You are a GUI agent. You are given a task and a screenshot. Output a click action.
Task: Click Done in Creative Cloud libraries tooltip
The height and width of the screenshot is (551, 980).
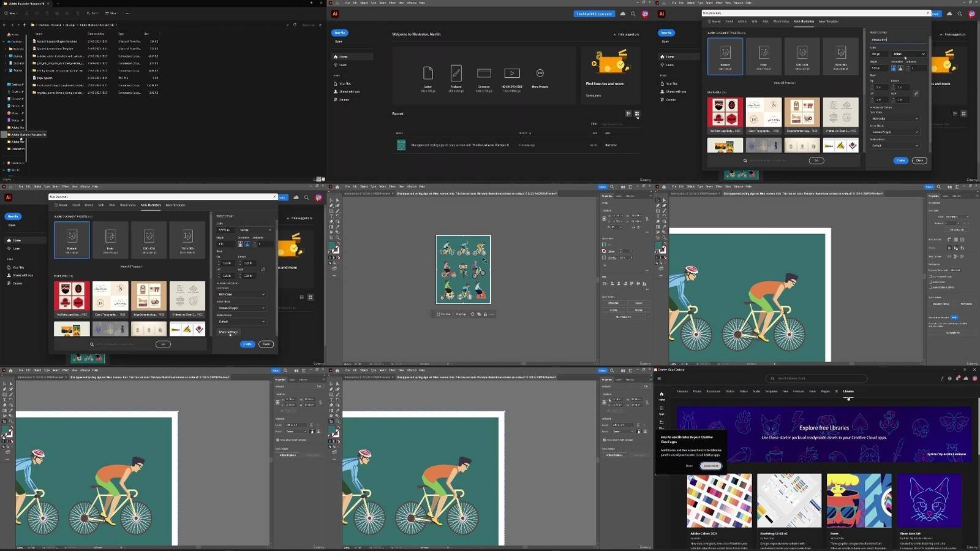pyautogui.click(x=689, y=466)
